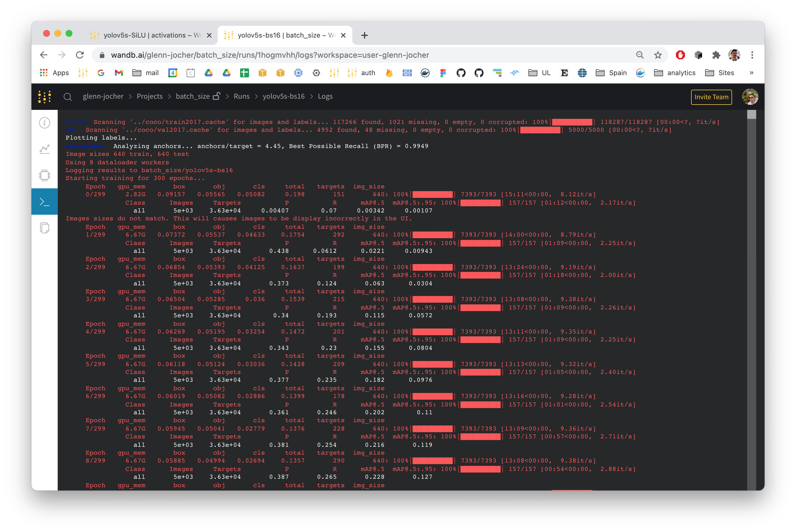Viewport: 796px width, 532px height.
Task: Open the Google bookmark
Action: [101, 73]
